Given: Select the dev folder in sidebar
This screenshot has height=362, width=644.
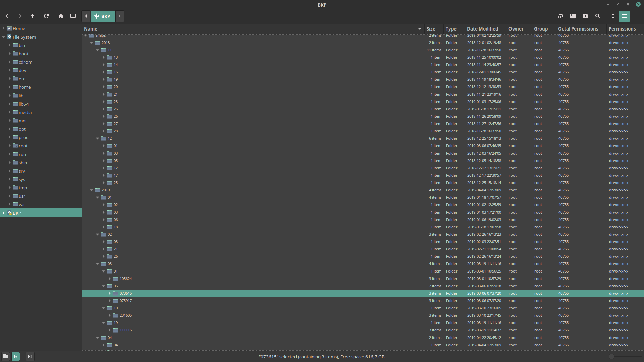Looking at the screenshot, I should [x=22, y=70].
